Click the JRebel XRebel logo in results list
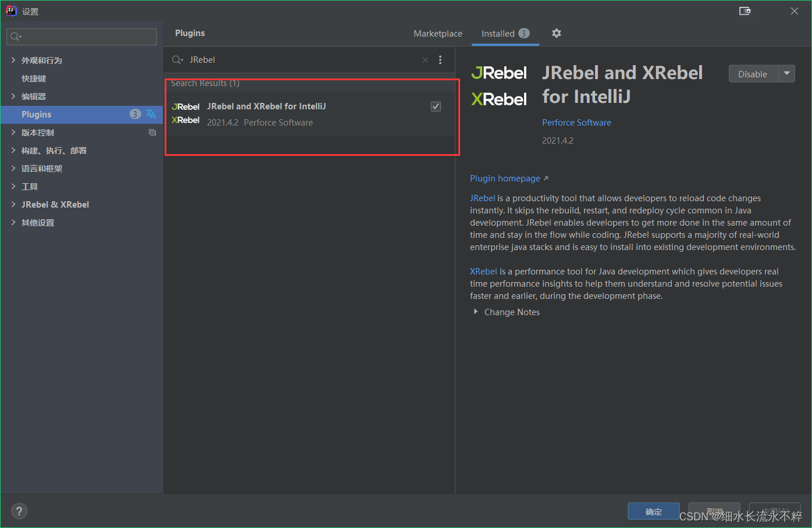This screenshot has height=528, width=812. point(186,113)
